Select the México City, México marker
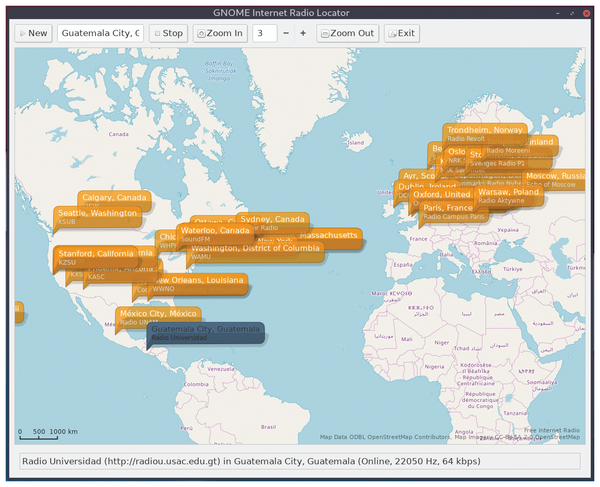Viewport: 600px width, 487px height. point(158,314)
